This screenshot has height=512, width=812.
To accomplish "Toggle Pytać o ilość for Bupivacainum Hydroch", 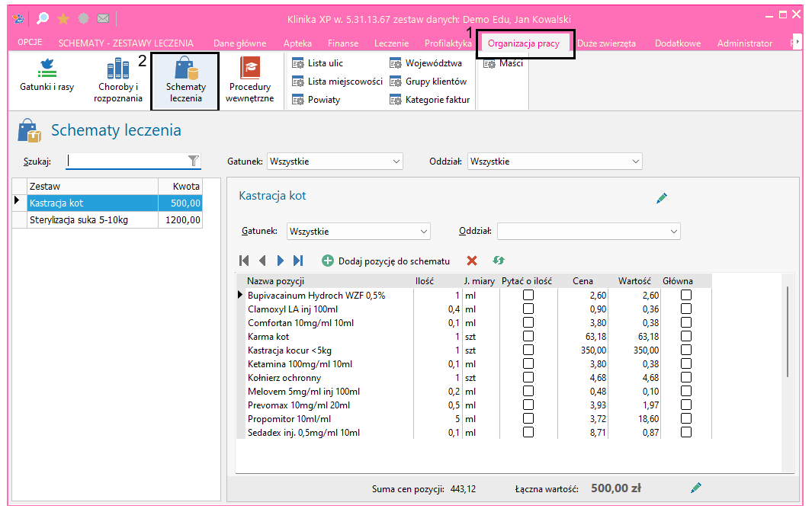I will pos(528,295).
